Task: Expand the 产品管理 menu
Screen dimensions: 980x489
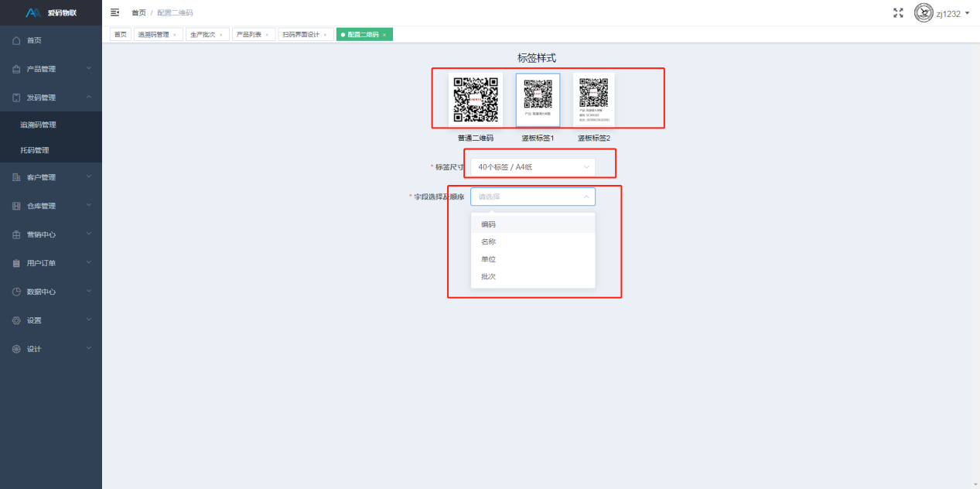Action: coord(89,69)
